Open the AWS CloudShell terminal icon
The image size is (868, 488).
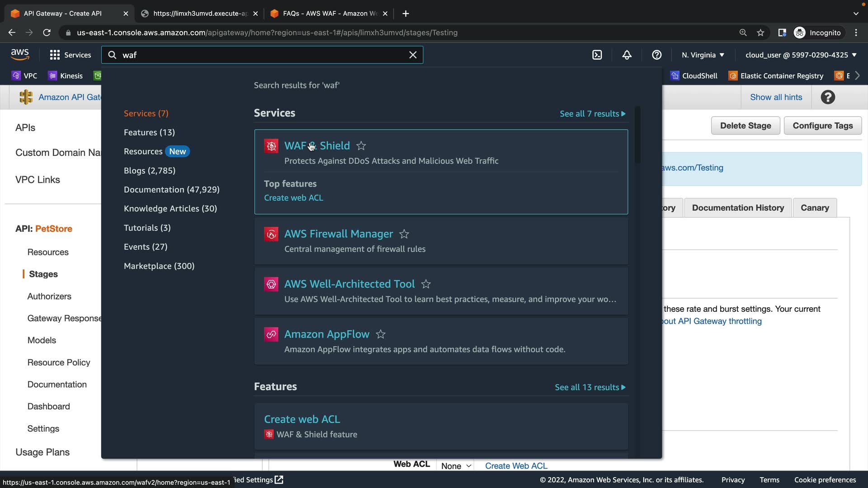click(x=597, y=55)
